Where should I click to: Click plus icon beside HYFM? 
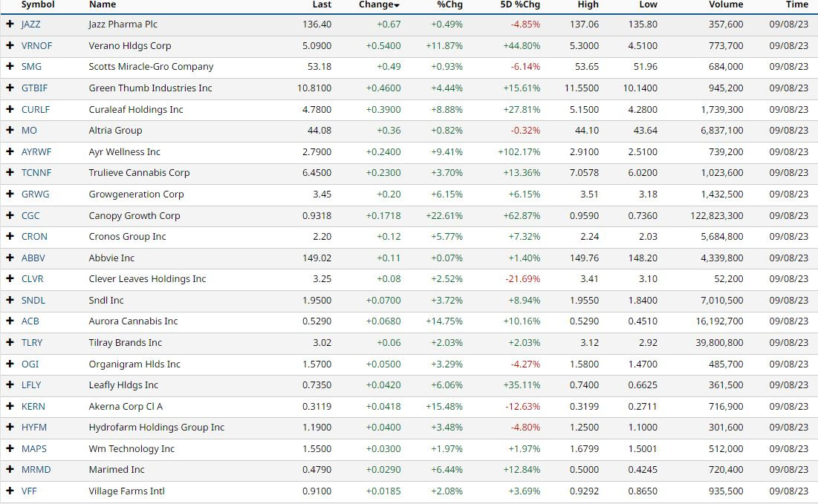coord(10,426)
